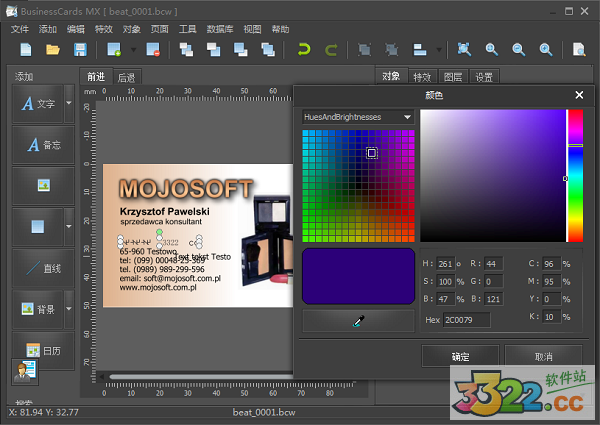Switch to the 后退 tab

(x=127, y=78)
